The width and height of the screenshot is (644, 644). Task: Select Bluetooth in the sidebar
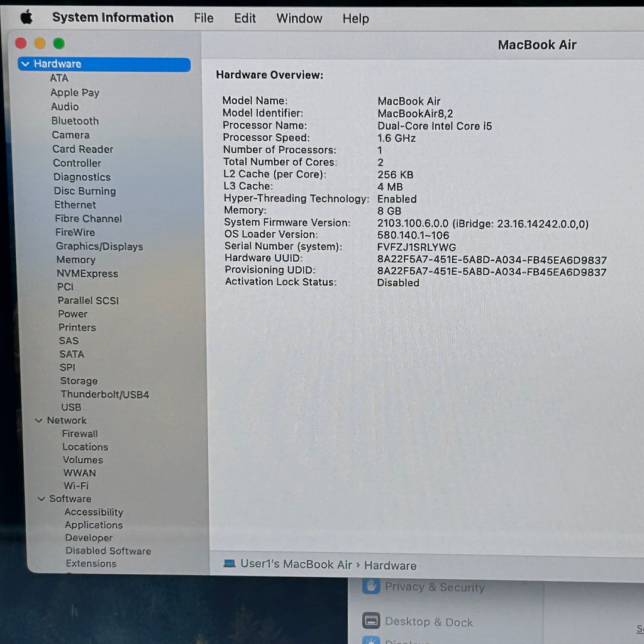[x=75, y=121]
